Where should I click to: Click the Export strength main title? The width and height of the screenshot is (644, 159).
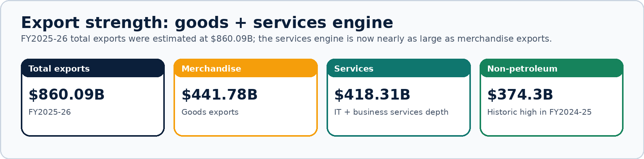207,23
